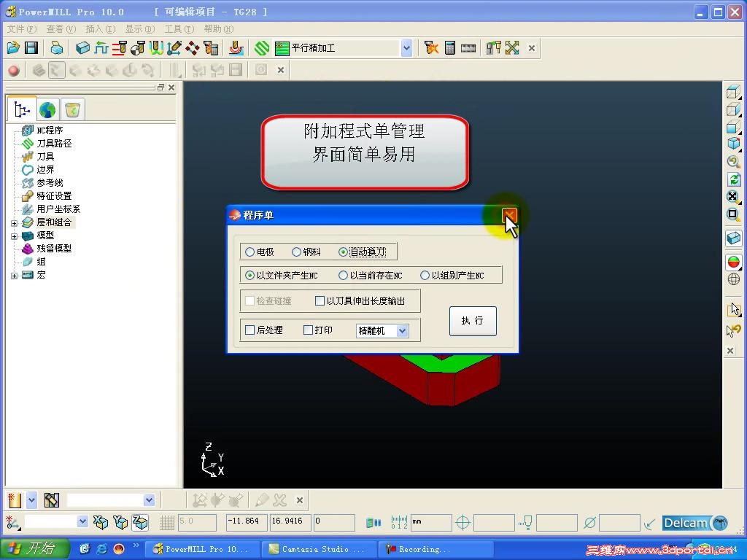Click the 执行 button
This screenshot has height=560, width=747.
click(x=473, y=321)
